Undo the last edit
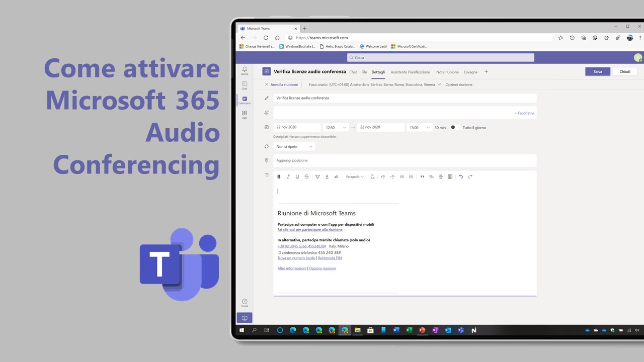 coord(461,176)
